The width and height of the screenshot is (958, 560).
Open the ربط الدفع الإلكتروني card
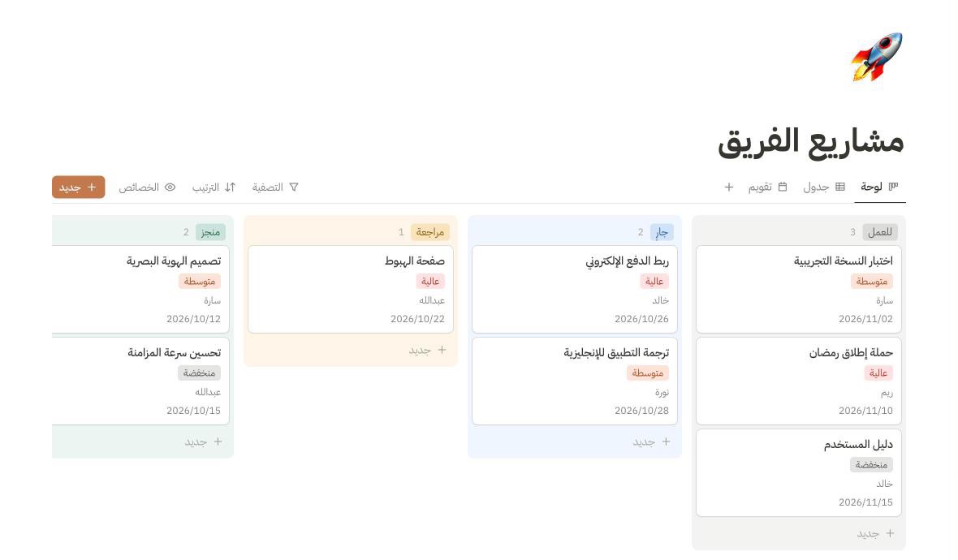[x=574, y=289]
